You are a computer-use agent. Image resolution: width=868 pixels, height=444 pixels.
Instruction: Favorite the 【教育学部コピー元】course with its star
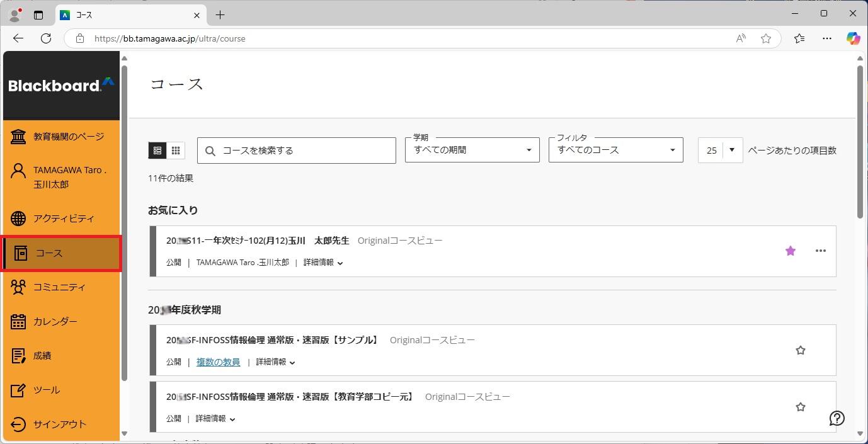(x=800, y=407)
